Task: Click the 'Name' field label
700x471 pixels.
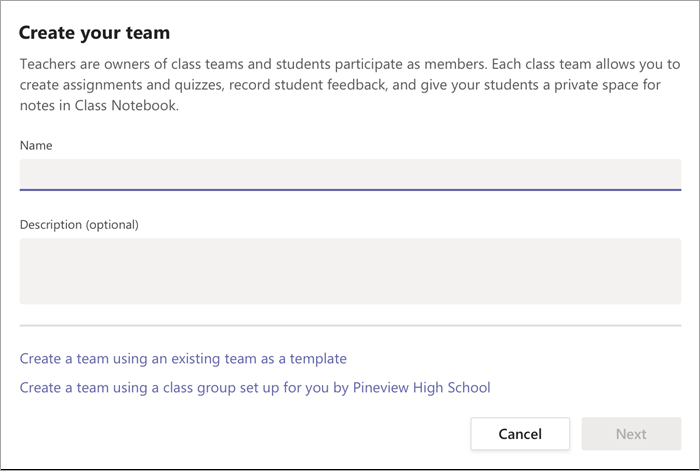Action: click(36, 146)
